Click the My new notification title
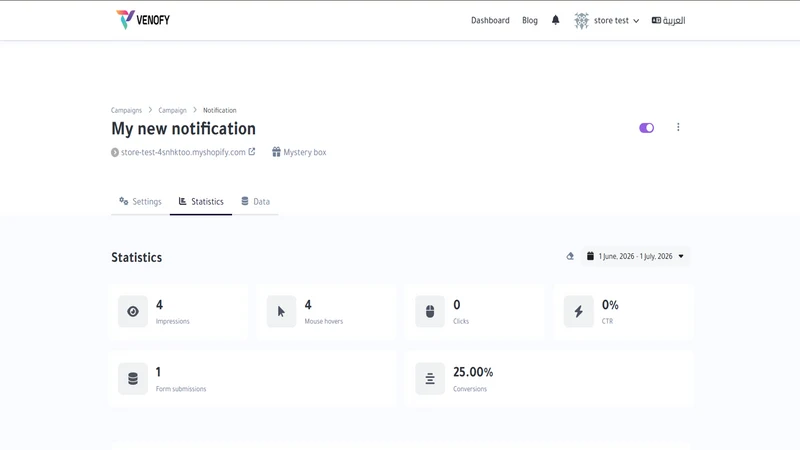 click(183, 129)
